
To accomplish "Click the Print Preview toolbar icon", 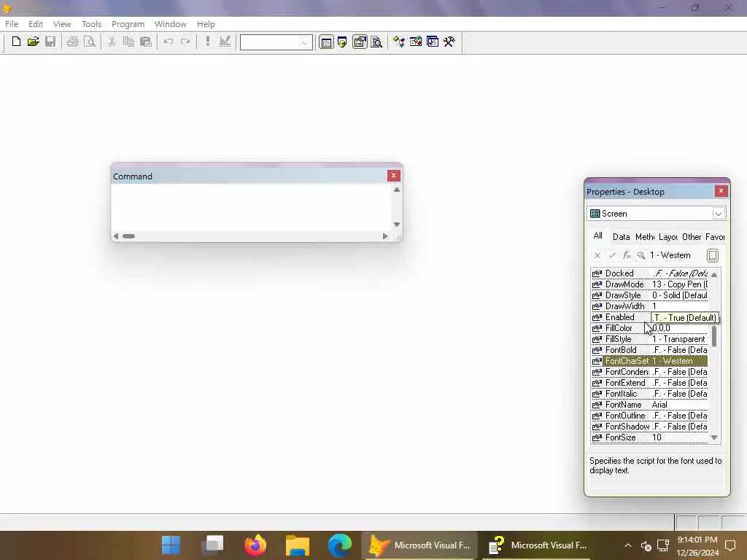I will (x=89, y=42).
